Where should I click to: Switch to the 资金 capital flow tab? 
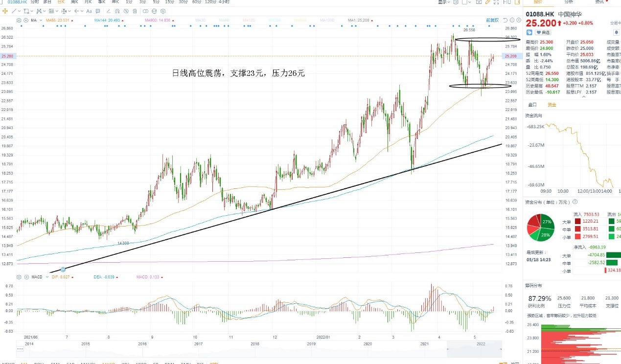click(552, 104)
